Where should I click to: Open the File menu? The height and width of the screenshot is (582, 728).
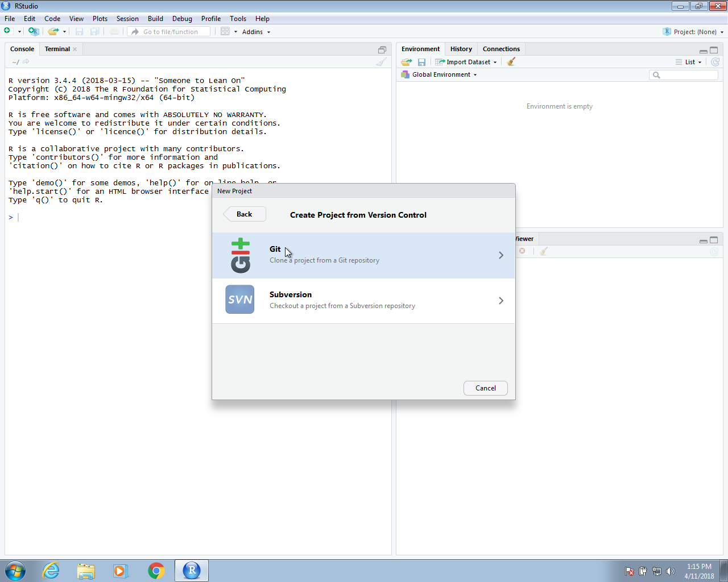tap(10, 19)
